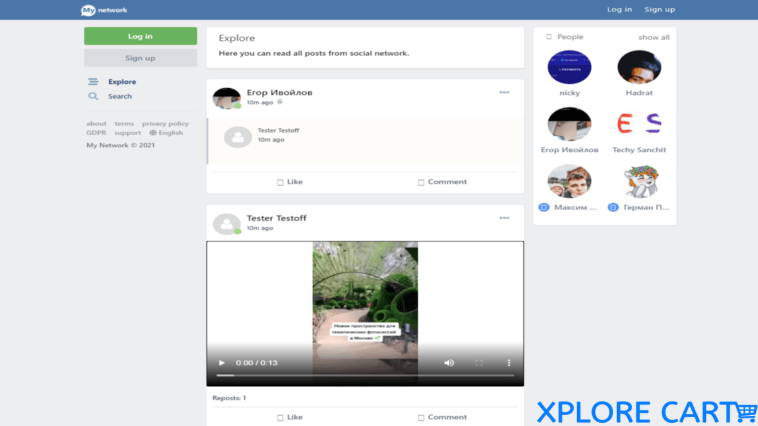Click Hadrat name in People panel
This screenshot has height=426, width=758.
(639, 93)
